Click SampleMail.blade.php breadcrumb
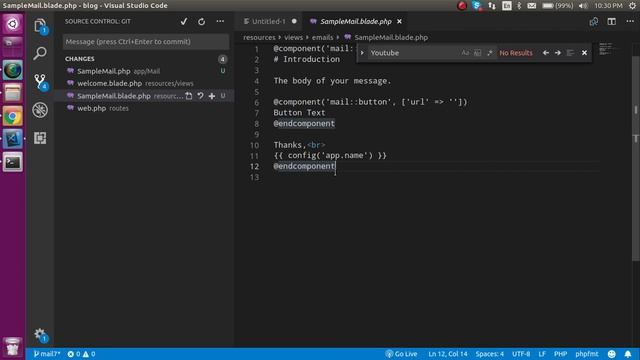The width and height of the screenshot is (640, 360). click(x=391, y=37)
